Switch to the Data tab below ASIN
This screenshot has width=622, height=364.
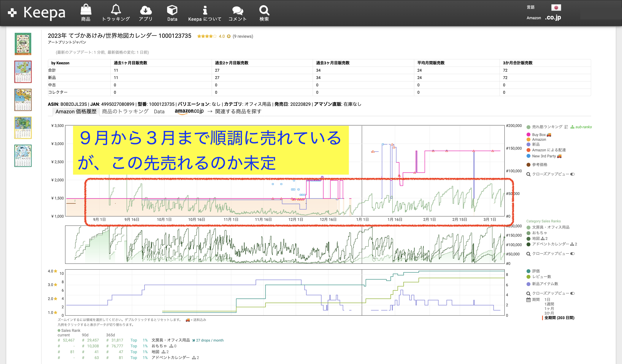coord(159,112)
